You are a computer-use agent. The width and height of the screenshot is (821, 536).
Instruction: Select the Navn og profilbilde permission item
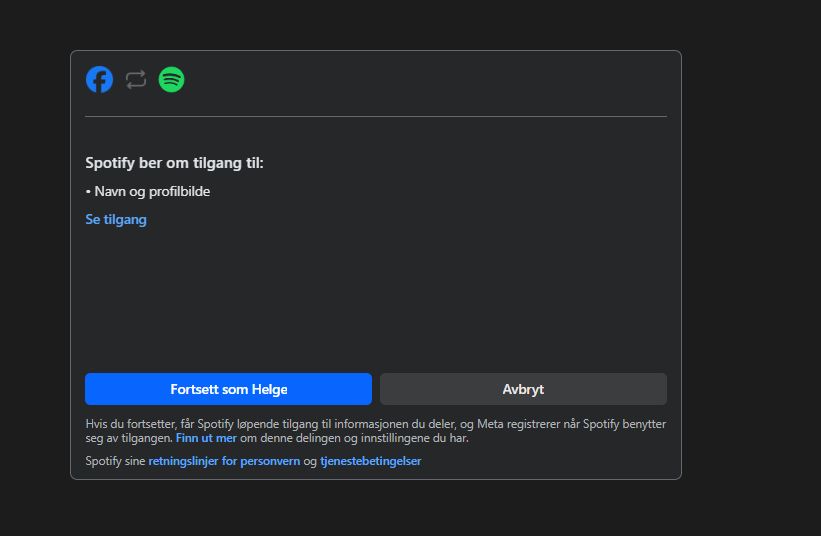[x=152, y=191]
